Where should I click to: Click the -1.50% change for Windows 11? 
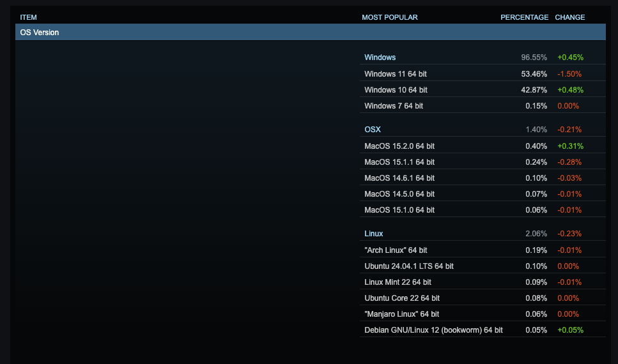[569, 74]
